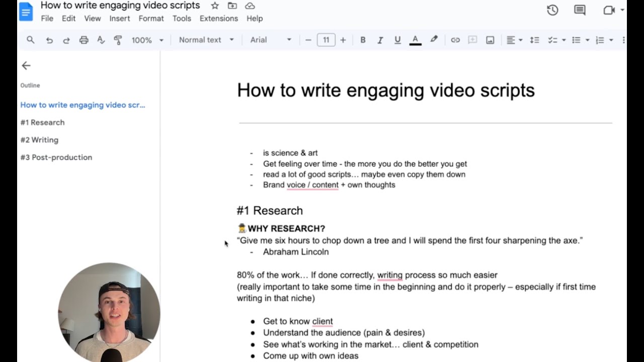The width and height of the screenshot is (644, 362).
Task: Open the highlight color picker
Action: 434,40
